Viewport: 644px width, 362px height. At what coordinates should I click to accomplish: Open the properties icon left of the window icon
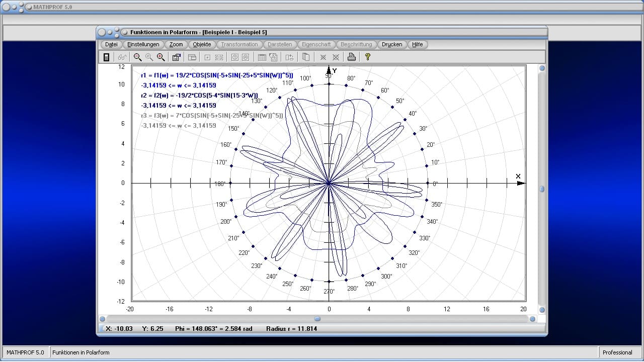176,57
